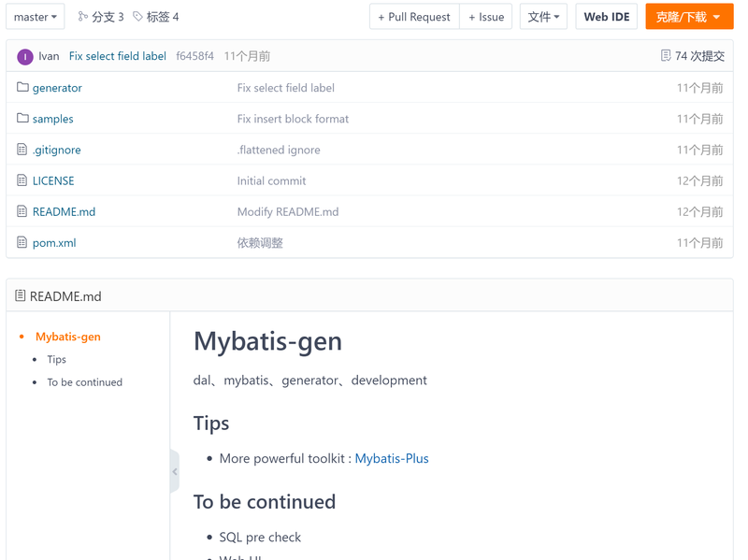This screenshot has width=748, height=560.
Task: Click the 11个月前 timestamp in samples row
Action: coord(699,119)
